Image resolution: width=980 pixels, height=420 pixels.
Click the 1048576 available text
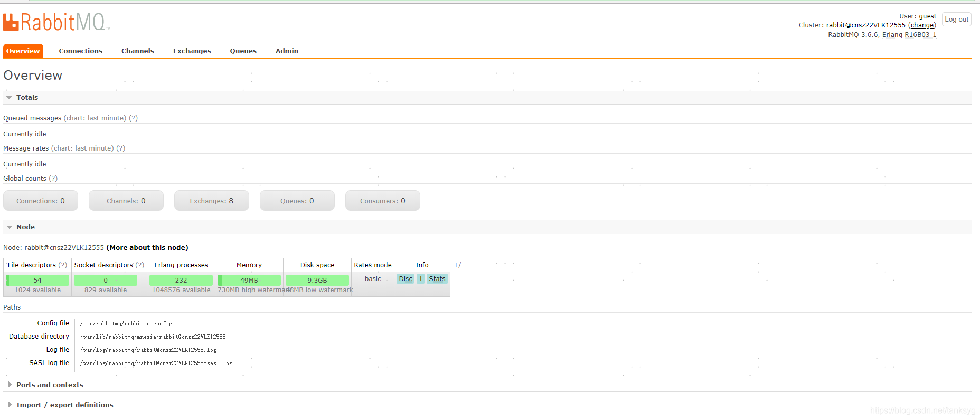click(x=181, y=290)
